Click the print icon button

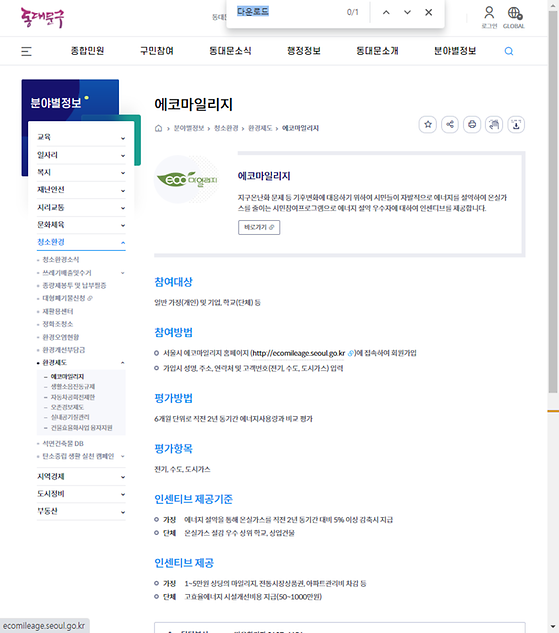[472, 124]
